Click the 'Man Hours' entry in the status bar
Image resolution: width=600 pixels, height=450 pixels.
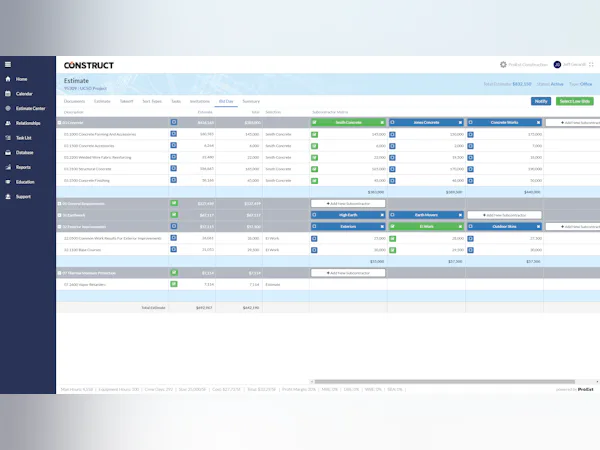[77, 390]
